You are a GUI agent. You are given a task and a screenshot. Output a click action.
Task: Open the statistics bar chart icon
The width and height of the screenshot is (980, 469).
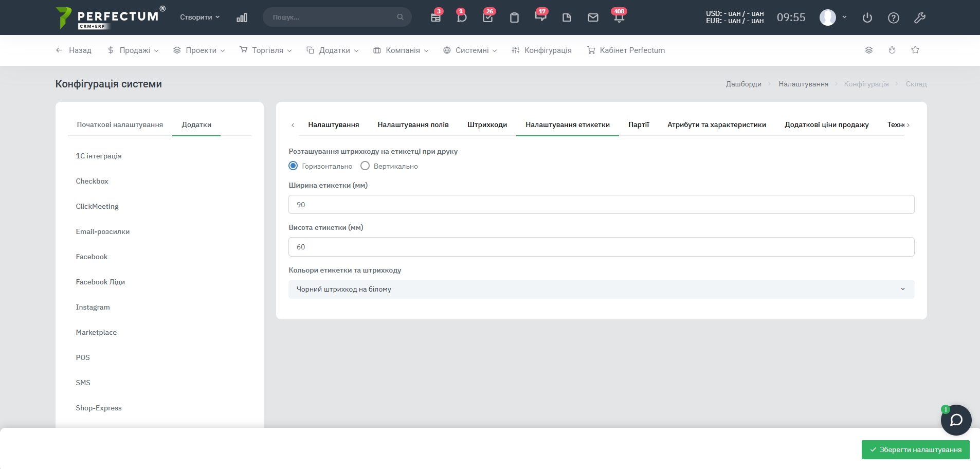coord(242,17)
